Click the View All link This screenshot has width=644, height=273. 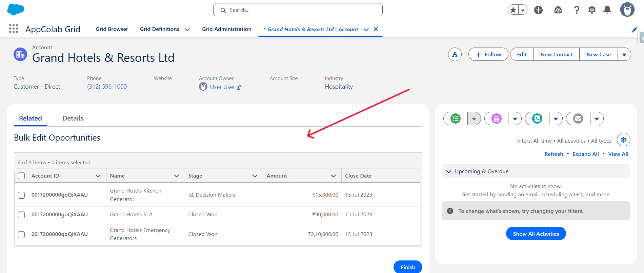(x=618, y=154)
